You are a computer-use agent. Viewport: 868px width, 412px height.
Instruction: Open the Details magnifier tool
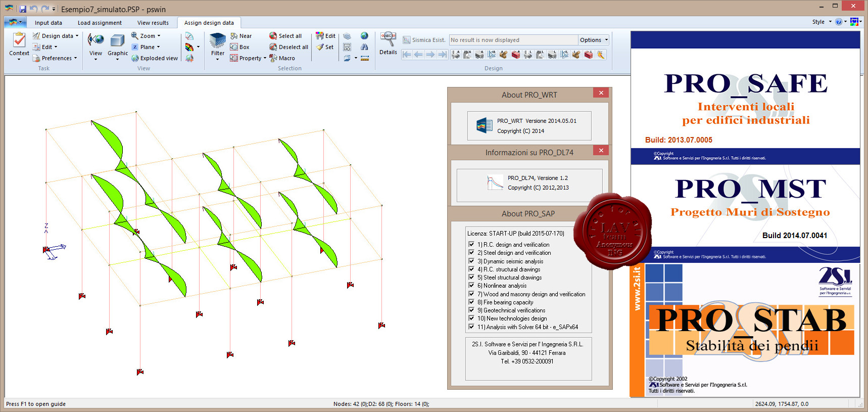click(388, 43)
